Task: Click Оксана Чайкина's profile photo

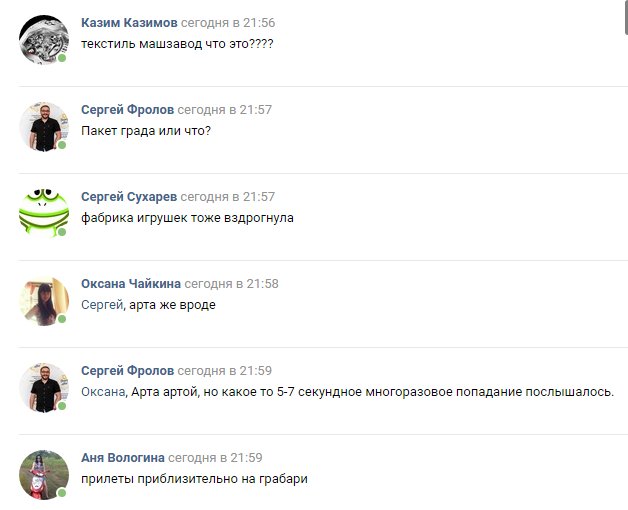Action: click(44, 300)
